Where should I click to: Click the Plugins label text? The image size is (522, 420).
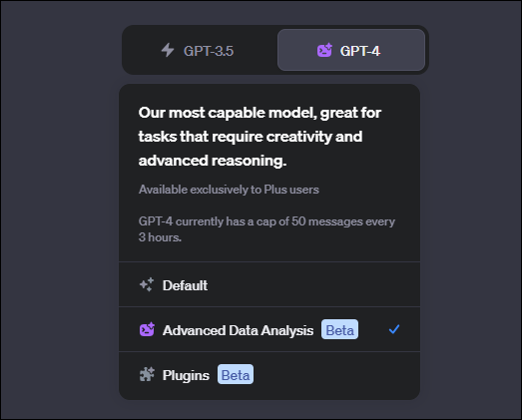[x=186, y=375]
